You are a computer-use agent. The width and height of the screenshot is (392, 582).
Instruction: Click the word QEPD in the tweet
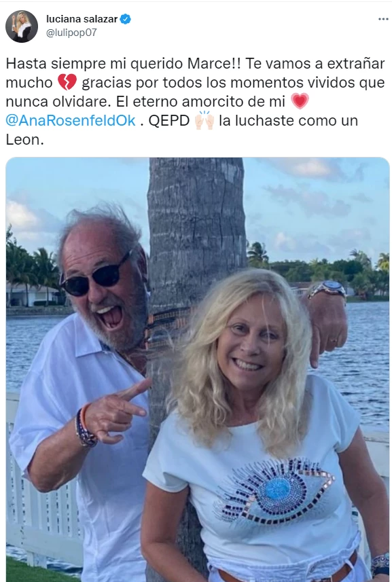click(169, 121)
